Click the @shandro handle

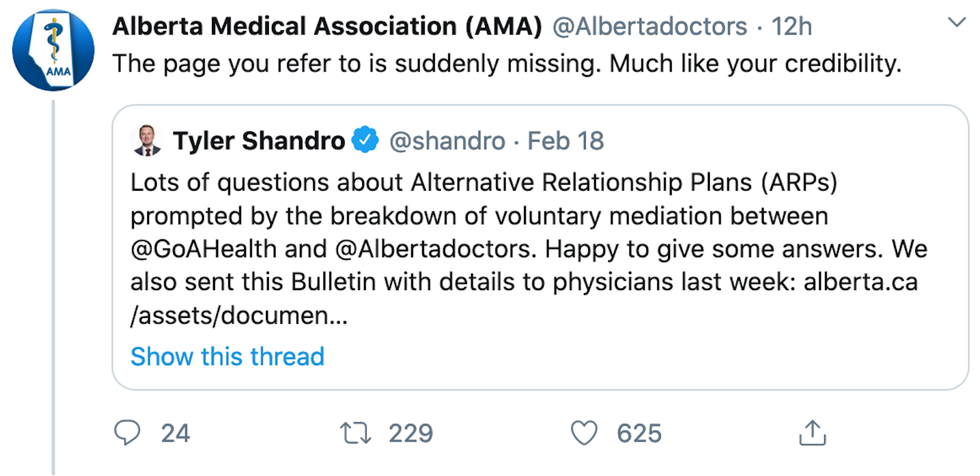coord(447,141)
